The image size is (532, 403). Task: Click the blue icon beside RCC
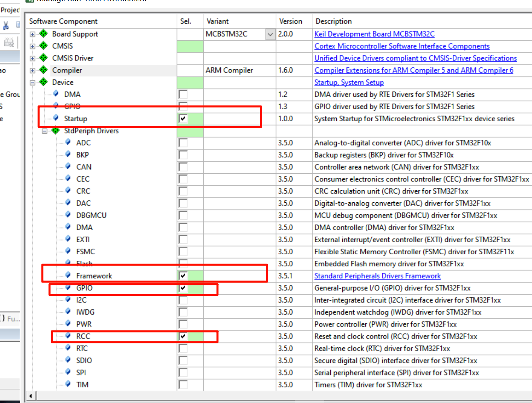click(x=68, y=335)
